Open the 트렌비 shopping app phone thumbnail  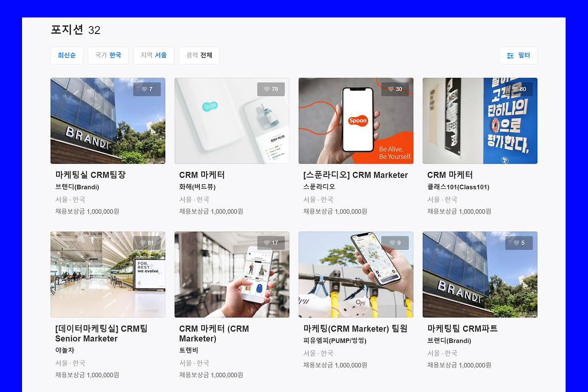click(232, 274)
